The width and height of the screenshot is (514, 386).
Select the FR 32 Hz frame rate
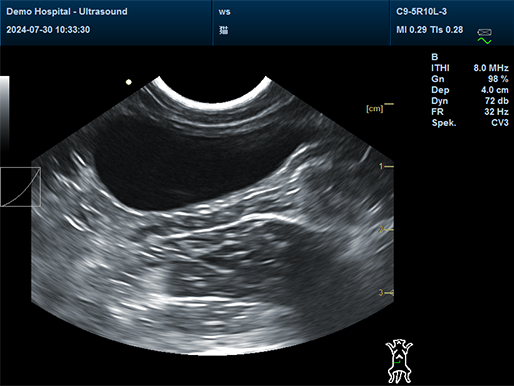click(470, 112)
